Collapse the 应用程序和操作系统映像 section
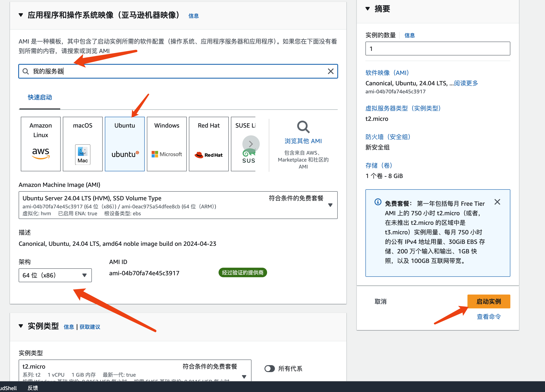Image resolution: width=545 pixels, height=392 pixels. point(21,15)
